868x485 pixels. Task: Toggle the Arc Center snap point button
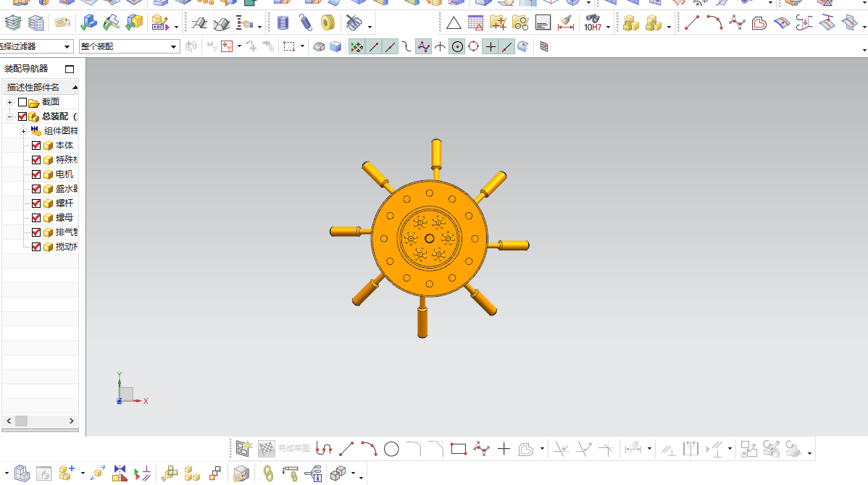point(457,47)
